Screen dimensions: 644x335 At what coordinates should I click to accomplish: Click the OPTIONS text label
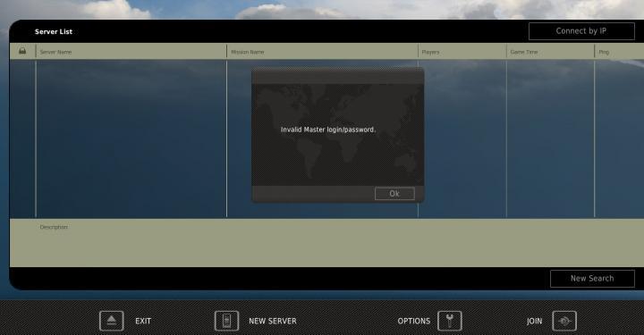point(414,321)
